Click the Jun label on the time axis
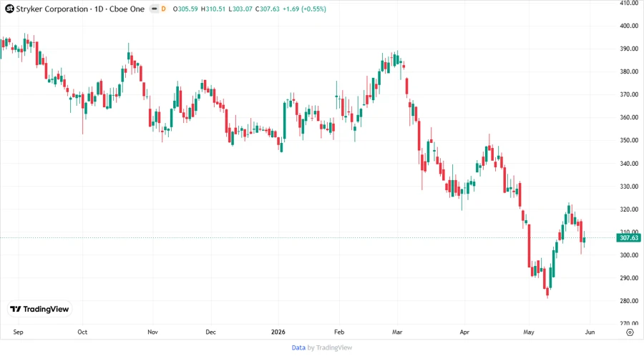Screen dimensions: 644x356 (x=590, y=332)
